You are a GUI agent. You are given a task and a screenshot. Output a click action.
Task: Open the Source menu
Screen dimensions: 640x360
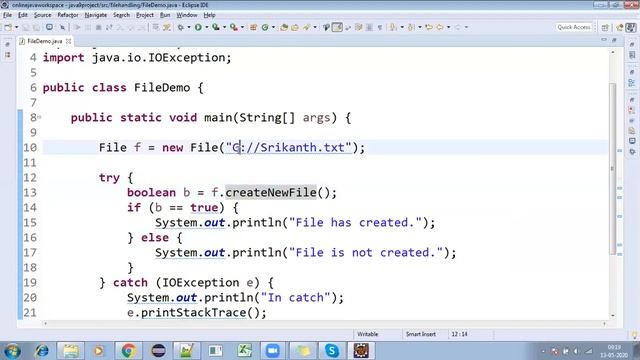click(x=42, y=15)
